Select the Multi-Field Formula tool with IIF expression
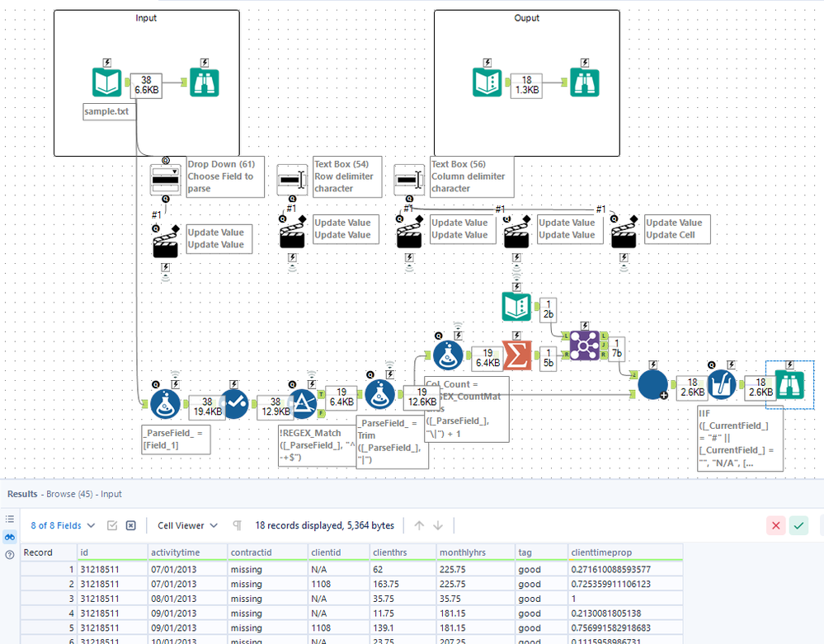 pos(721,384)
